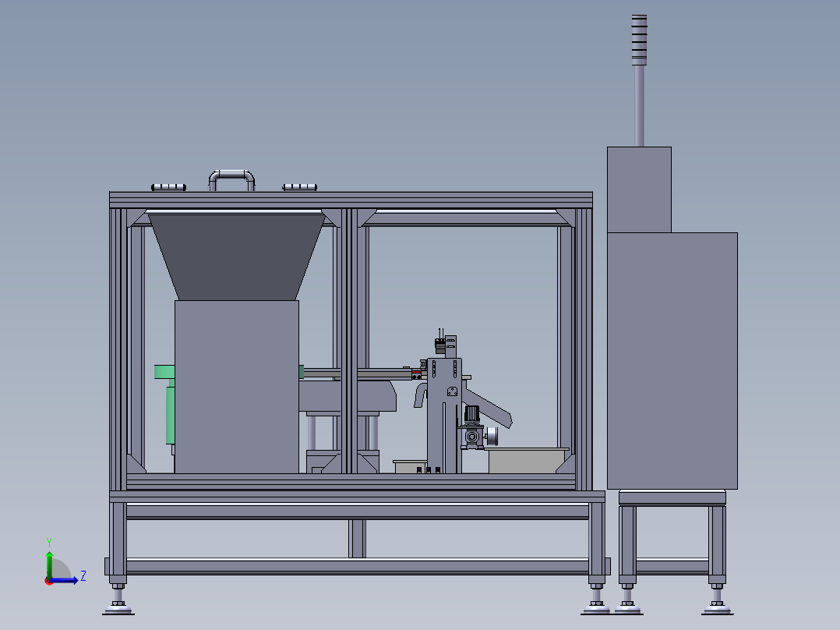The image size is (840, 630).
Task: Select the rightmost leveling foot under the cabinet stand
Action: [x=718, y=600]
